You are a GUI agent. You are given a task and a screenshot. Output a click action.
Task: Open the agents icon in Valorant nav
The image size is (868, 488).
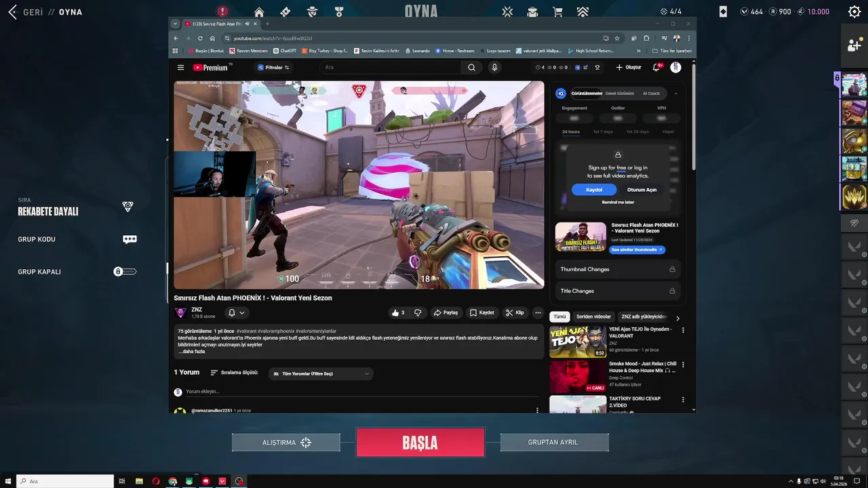pos(312,12)
